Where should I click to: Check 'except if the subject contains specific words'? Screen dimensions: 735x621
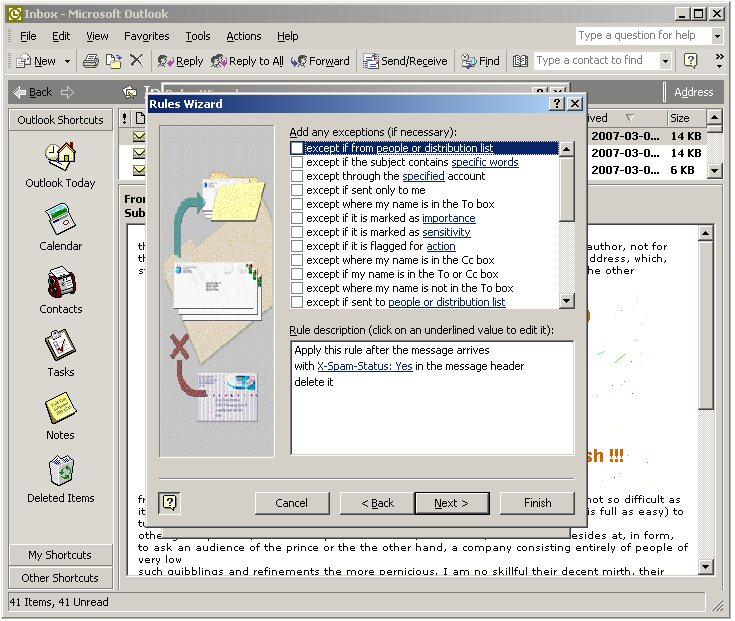(297, 162)
